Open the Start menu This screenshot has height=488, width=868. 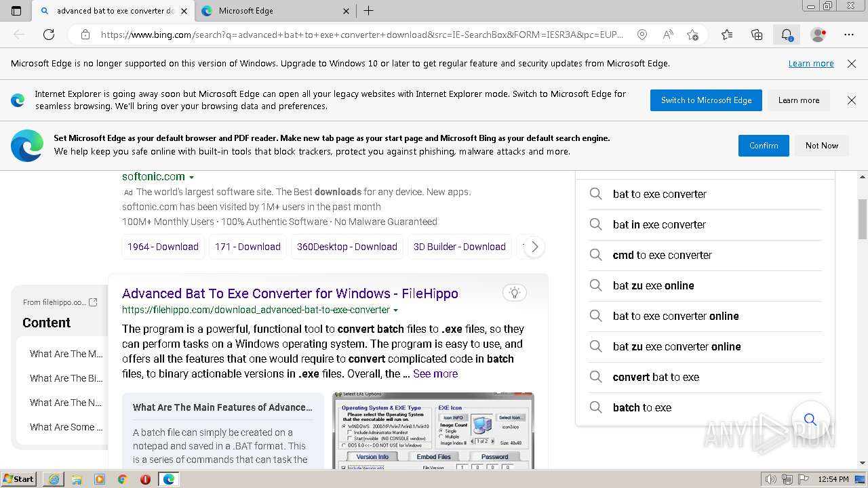pos(19,479)
